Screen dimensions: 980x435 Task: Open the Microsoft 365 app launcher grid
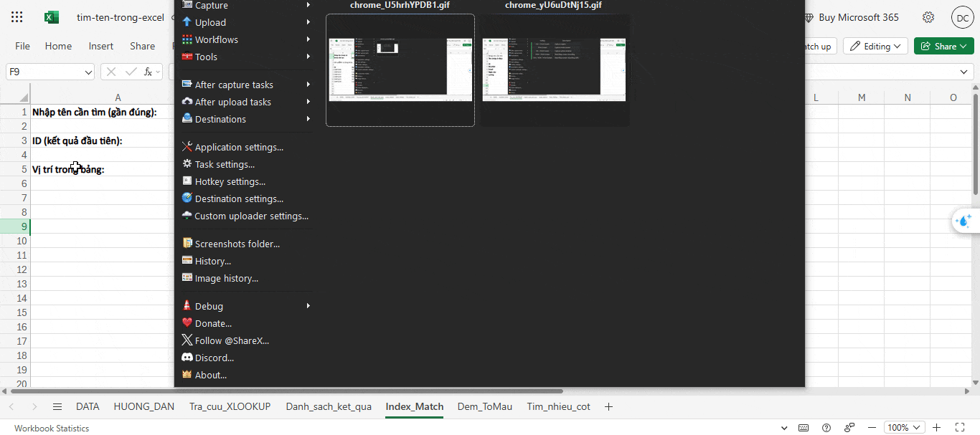click(17, 17)
